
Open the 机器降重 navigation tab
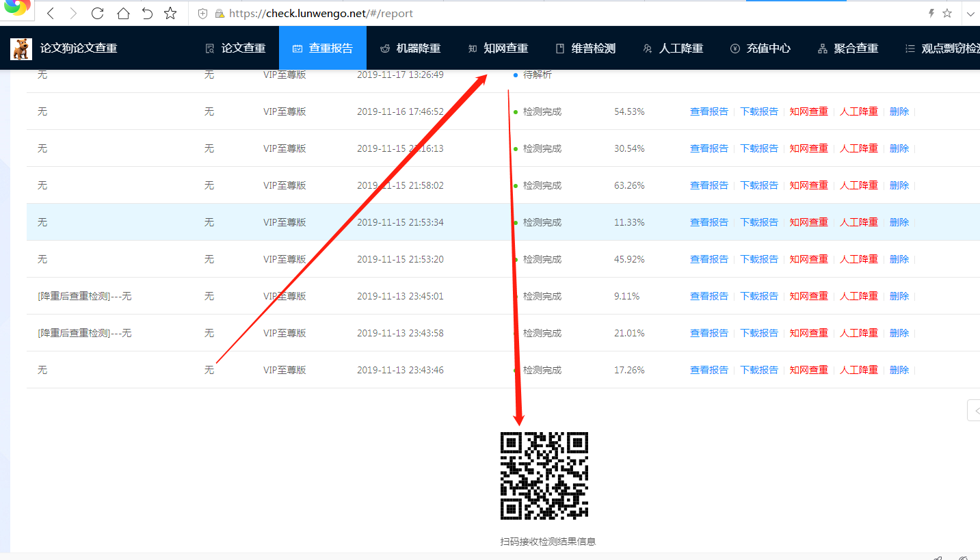[x=410, y=49]
